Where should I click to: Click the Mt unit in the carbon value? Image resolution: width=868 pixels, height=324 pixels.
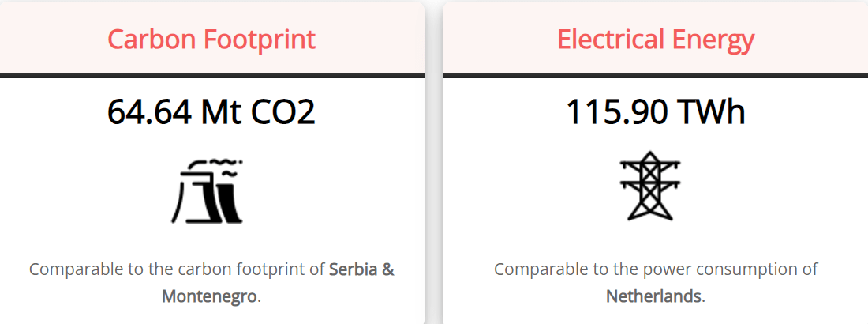click(221, 112)
